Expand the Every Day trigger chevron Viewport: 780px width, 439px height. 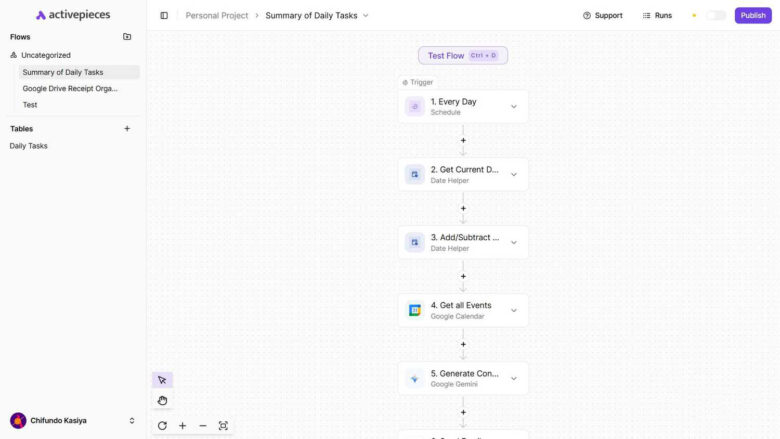pos(514,107)
